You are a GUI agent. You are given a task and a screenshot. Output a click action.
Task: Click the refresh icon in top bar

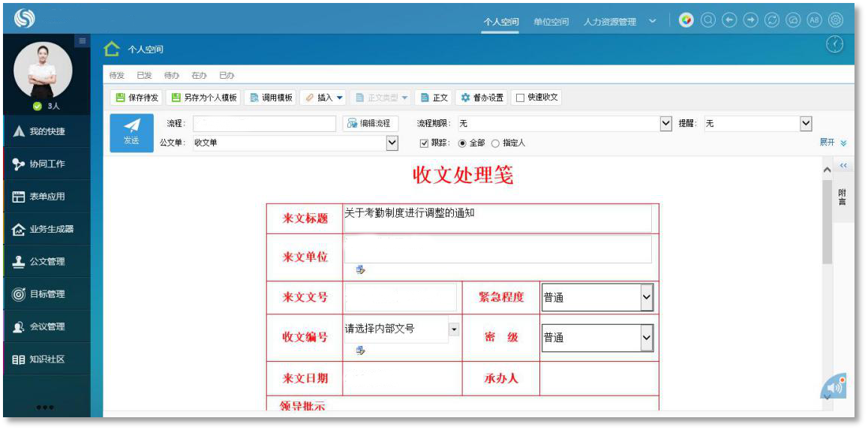[772, 20]
